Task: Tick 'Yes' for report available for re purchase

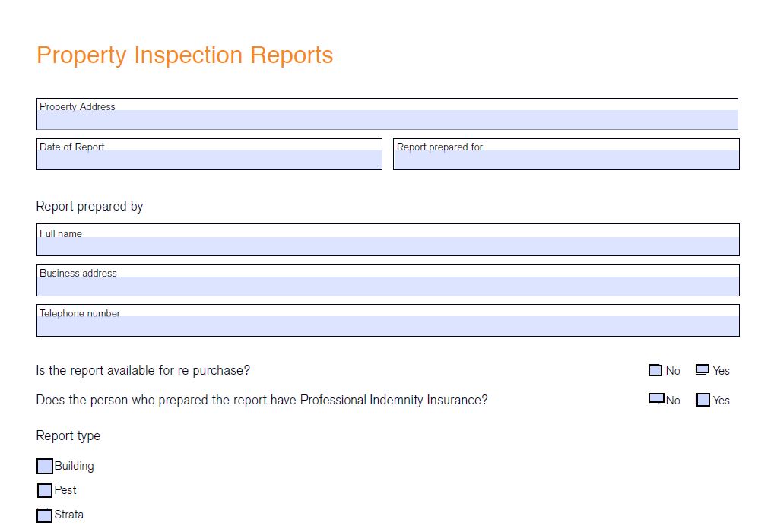Action: pos(703,369)
